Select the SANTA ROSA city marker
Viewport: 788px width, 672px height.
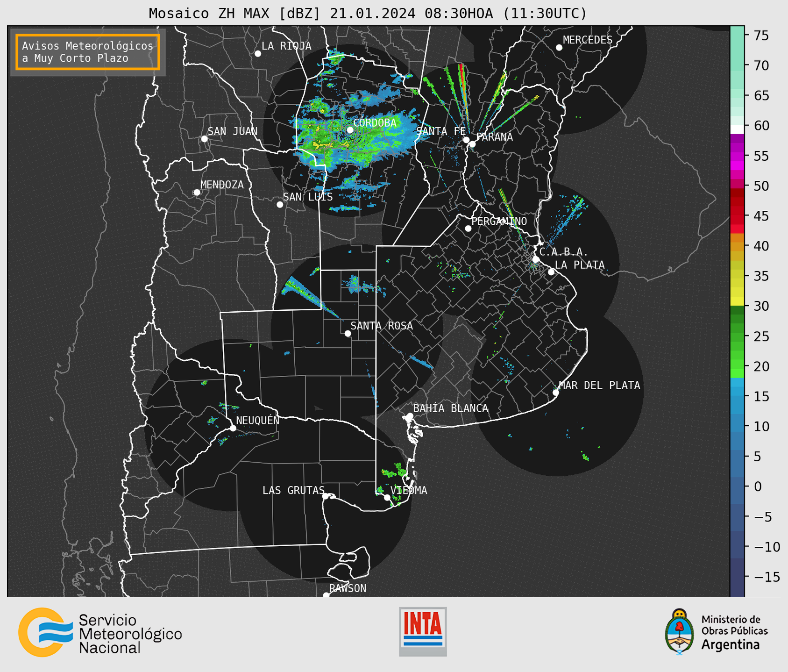point(348,333)
